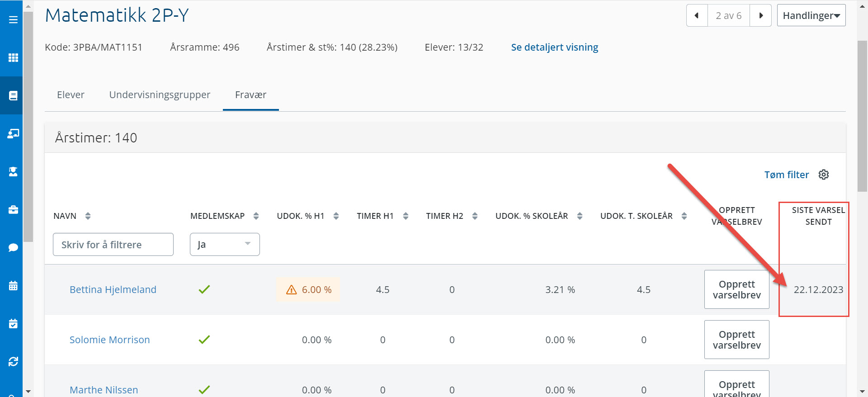
Task: Open the Handlinger dropdown
Action: point(811,15)
